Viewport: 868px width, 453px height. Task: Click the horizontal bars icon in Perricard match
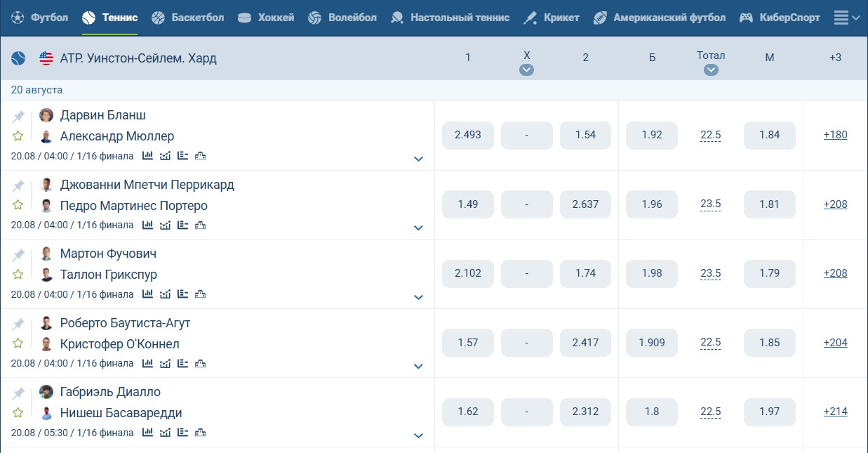(183, 225)
